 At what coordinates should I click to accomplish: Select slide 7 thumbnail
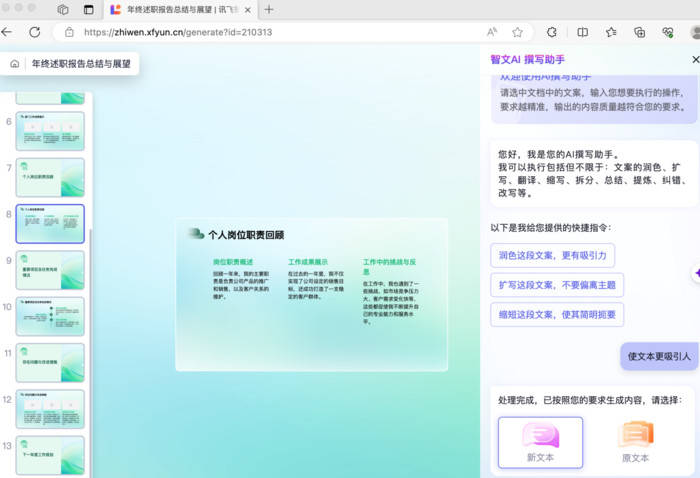point(50,176)
